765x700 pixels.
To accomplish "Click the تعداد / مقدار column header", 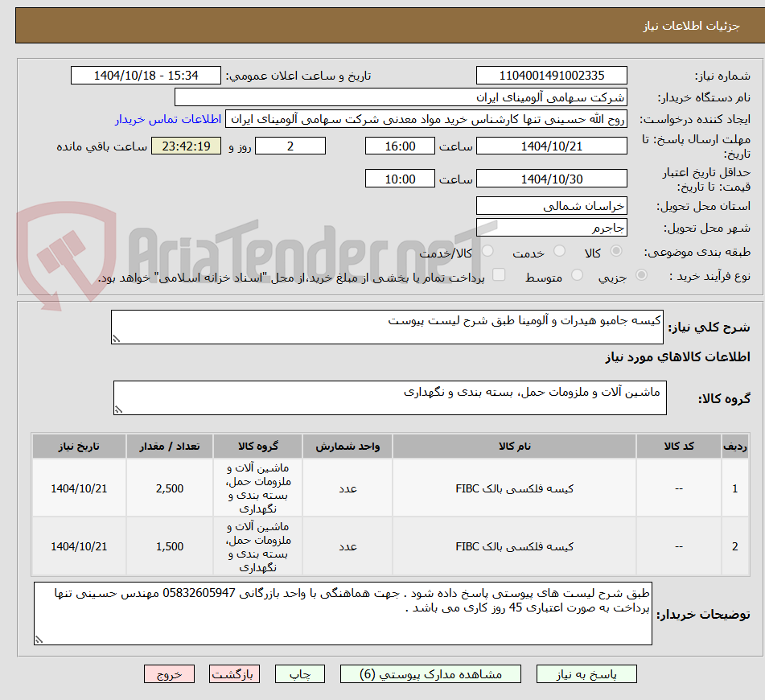I will click(x=169, y=447).
